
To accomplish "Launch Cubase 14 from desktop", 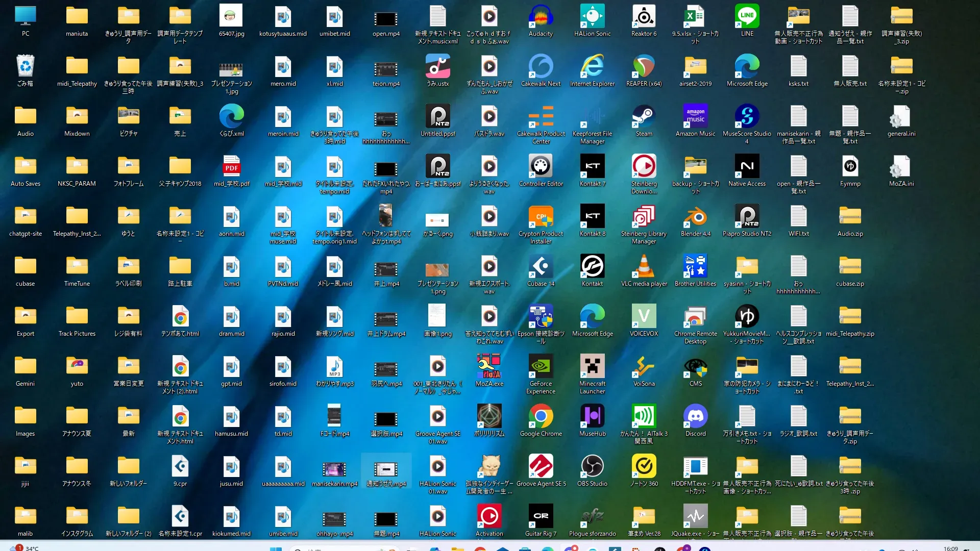I will 541,267.
